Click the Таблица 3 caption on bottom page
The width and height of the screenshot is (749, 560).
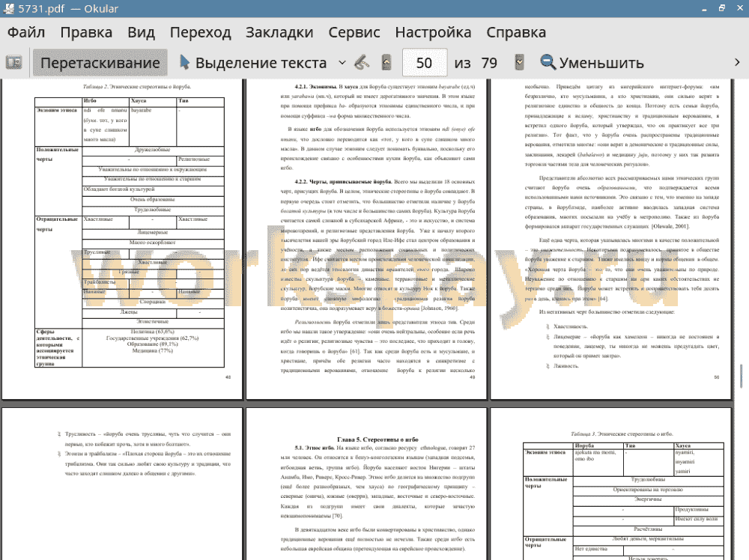pos(622,434)
